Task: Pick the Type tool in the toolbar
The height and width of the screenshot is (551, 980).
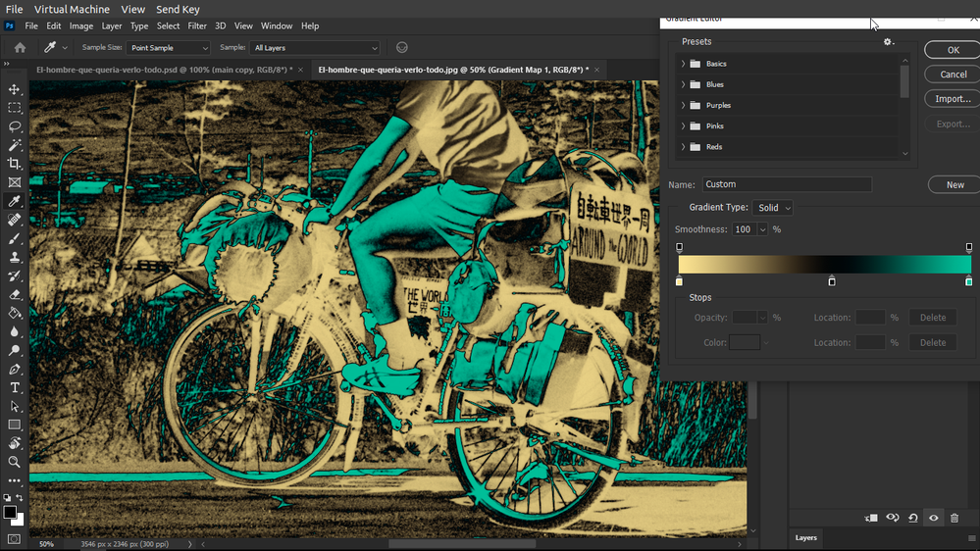Action: [x=15, y=388]
